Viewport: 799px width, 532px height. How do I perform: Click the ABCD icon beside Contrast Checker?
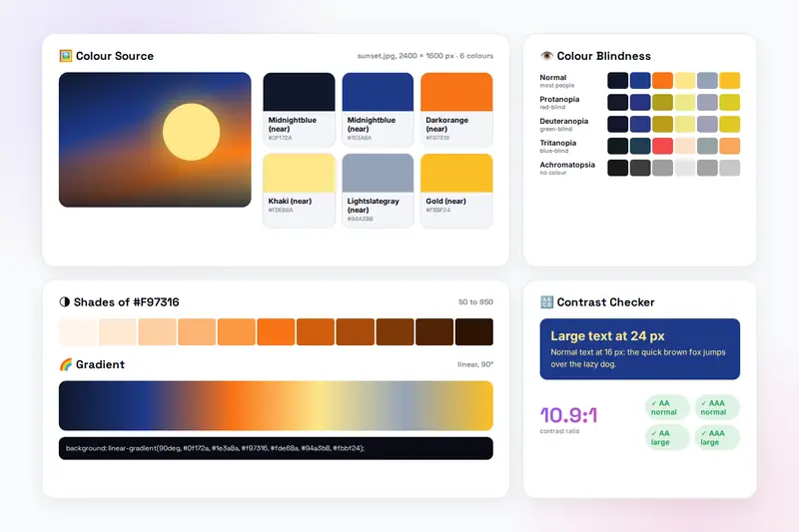(x=546, y=301)
